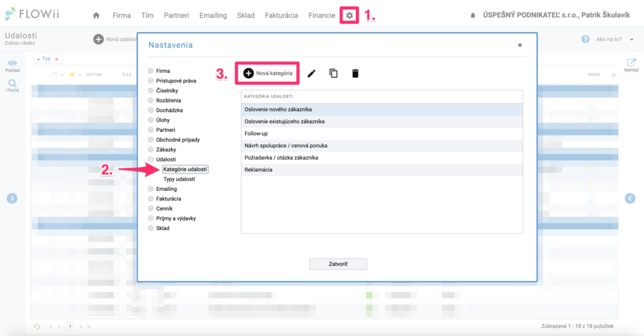The height and width of the screenshot is (336, 644).
Task: Select Obchodné prípady tree item
Action: click(x=178, y=140)
